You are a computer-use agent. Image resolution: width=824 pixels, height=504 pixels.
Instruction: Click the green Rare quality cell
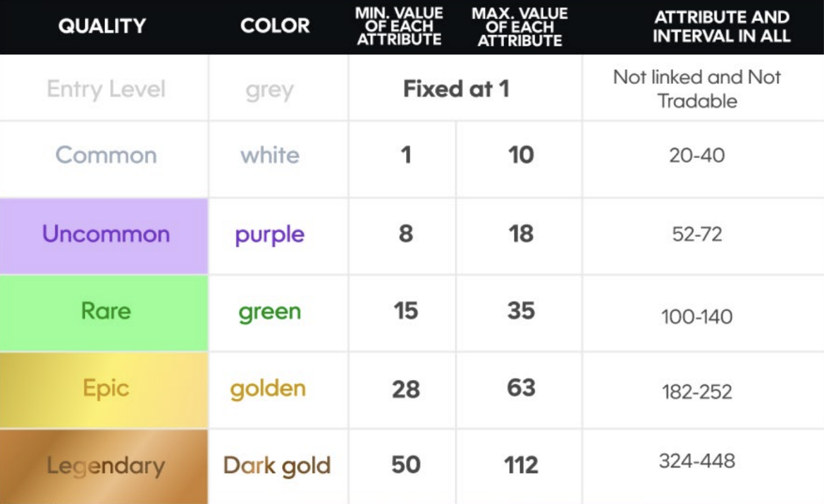point(106,311)
